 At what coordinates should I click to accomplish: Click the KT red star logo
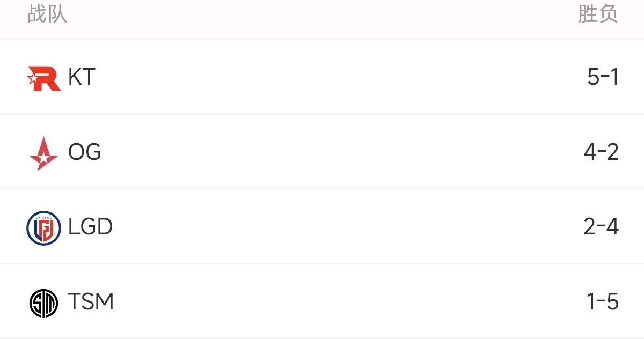pyautogui.click(x=43, y=78)
